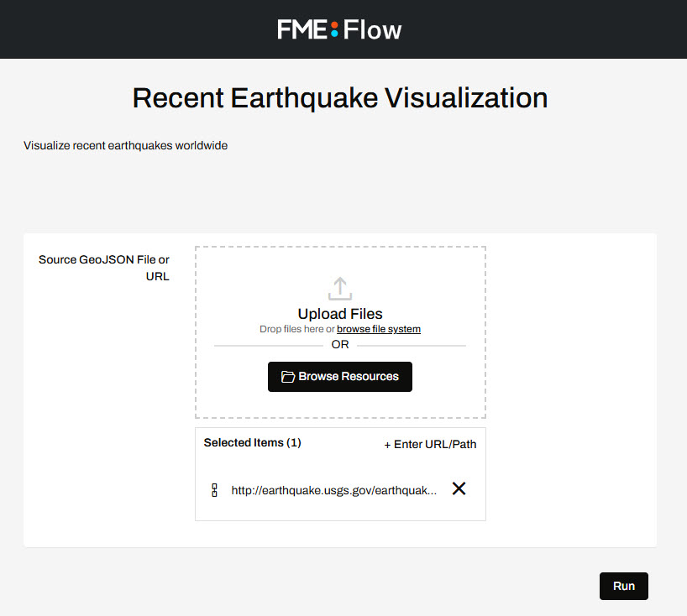Select the earthquake.usgs.gov URL entry
The width and height of the screenshot is (687, 616).
point(333,489)
